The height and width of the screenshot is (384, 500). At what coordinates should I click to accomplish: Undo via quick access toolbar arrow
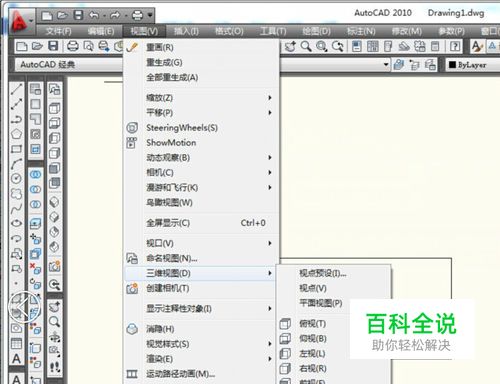click(x=94, y=15)
